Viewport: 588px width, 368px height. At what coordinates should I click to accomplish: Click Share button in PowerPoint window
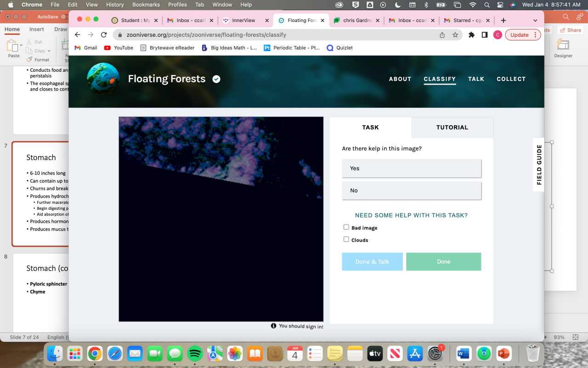570,30
